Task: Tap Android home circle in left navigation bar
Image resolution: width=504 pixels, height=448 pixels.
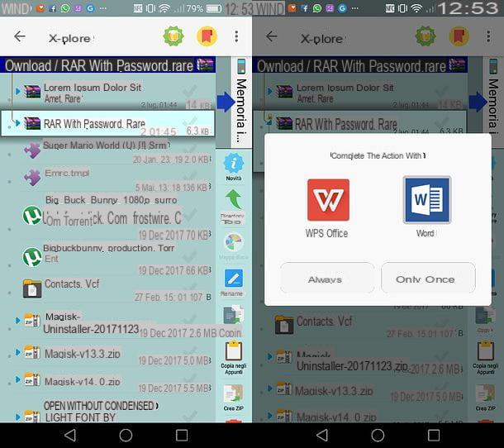Action: [x=126, y=436]
